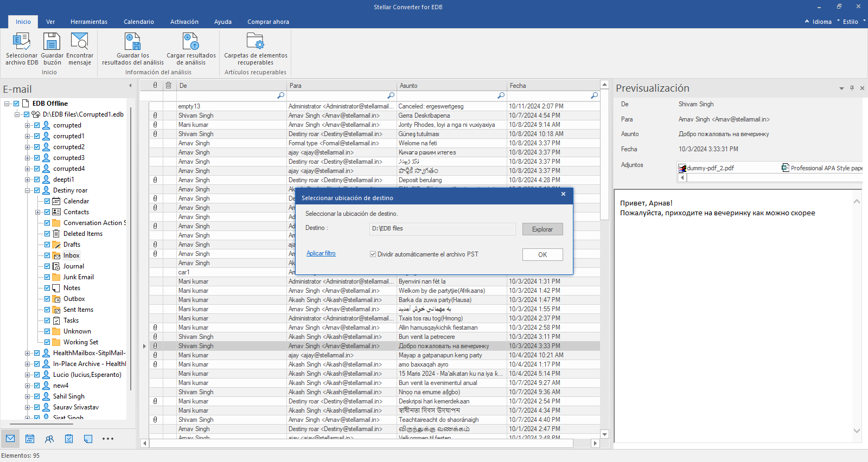Image resolution: width=868 pixels, height=462 pixels.
Task: Expand the corrupted1 mailbox node
Action: [x=28, y=136]
